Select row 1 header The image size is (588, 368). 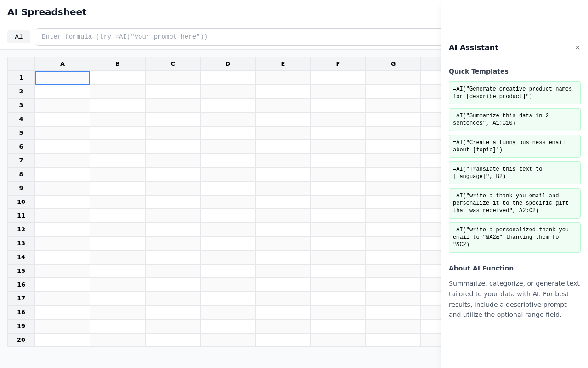coord(21,78)
